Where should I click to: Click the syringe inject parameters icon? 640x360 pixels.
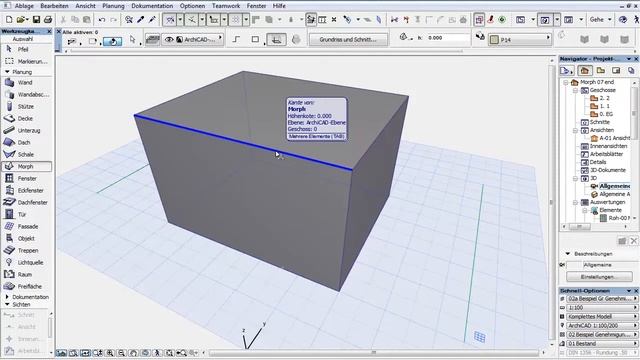tap(152, 19)
